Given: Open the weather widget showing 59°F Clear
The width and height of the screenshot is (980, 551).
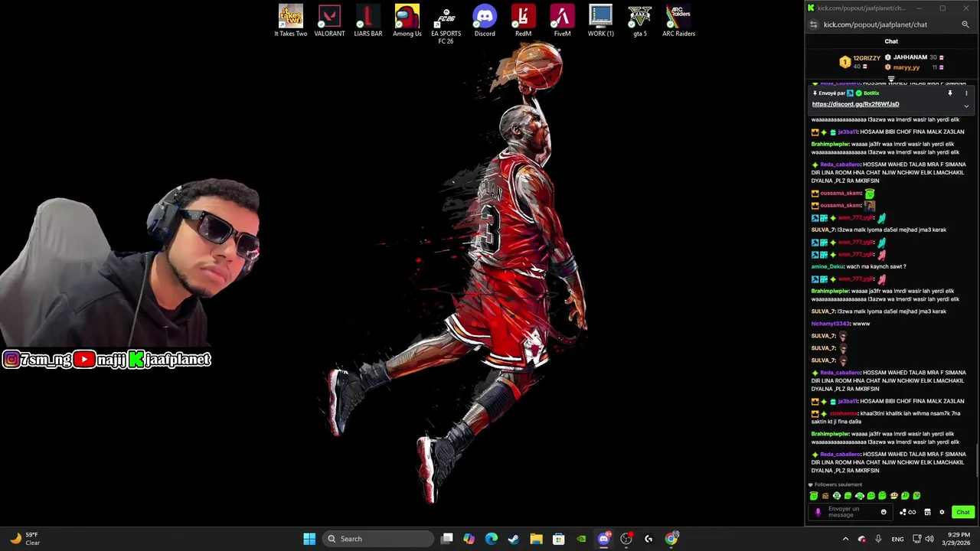Looking at the screenshot, I should (25, 539).
